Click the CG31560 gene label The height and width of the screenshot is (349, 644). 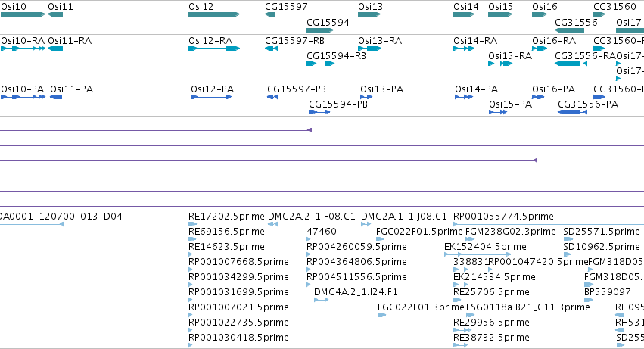point(614,7)
